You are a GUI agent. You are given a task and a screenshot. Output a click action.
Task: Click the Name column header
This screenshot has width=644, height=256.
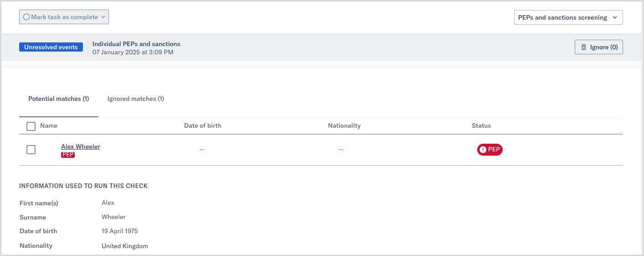pyautogui.click(x=49, y=125)
